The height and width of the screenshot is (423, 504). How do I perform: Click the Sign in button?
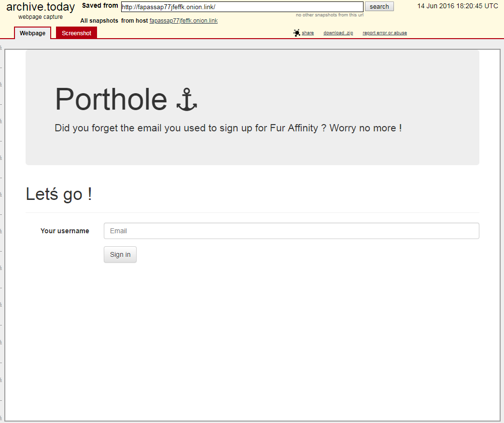[x=120, y=254]
